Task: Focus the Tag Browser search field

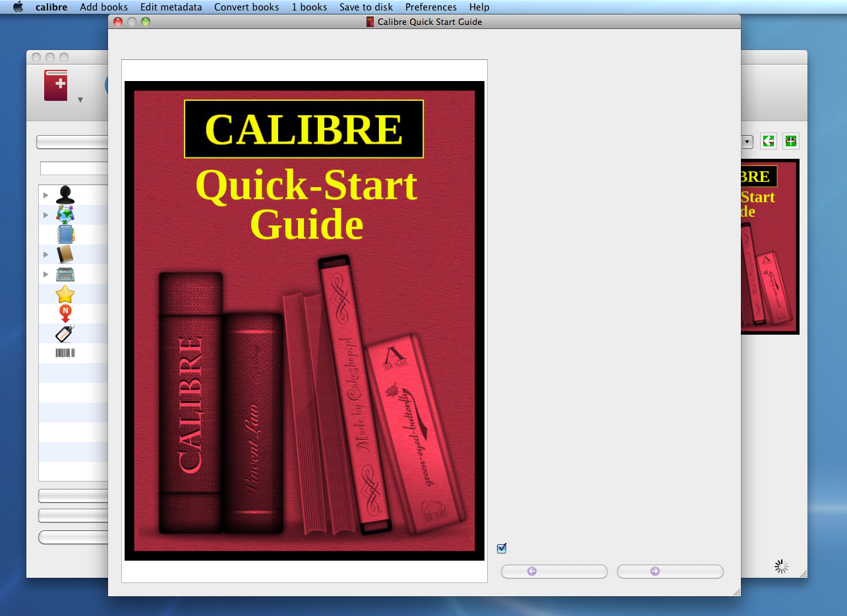Action: [x=74, y=169]
